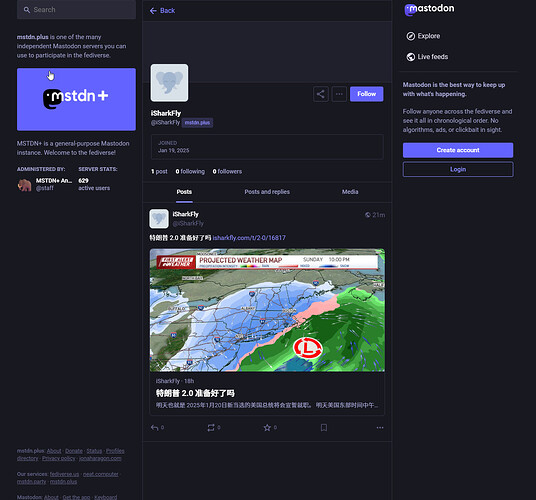This screenshot has width=536, height=500.
Task: Open the projected weather map thumbnail
Action: [x=267, y=310]
